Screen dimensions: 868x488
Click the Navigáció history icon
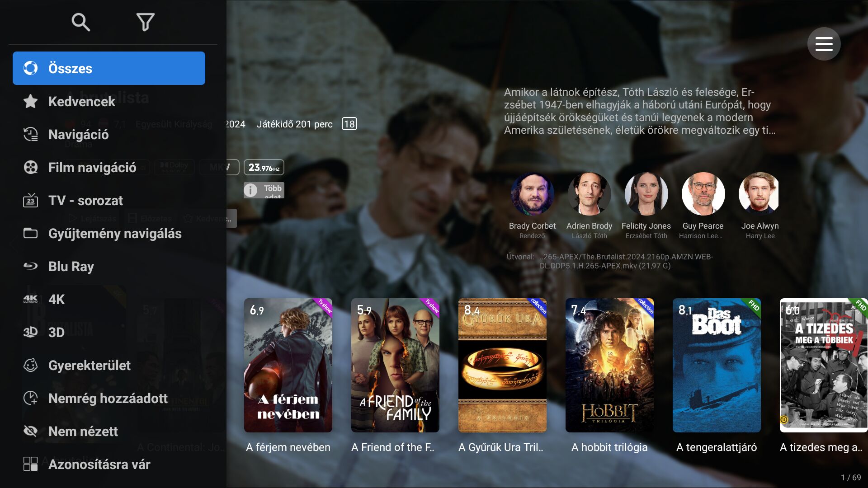coord(30,134)
